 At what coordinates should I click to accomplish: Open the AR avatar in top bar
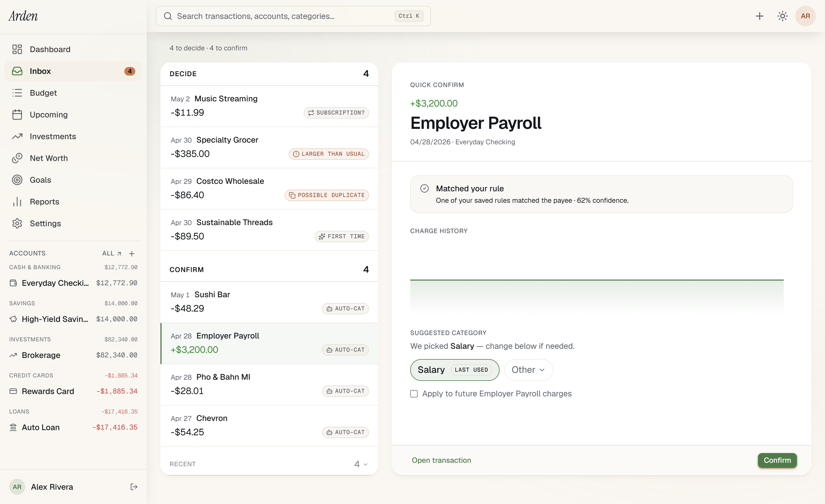[805, 16]
